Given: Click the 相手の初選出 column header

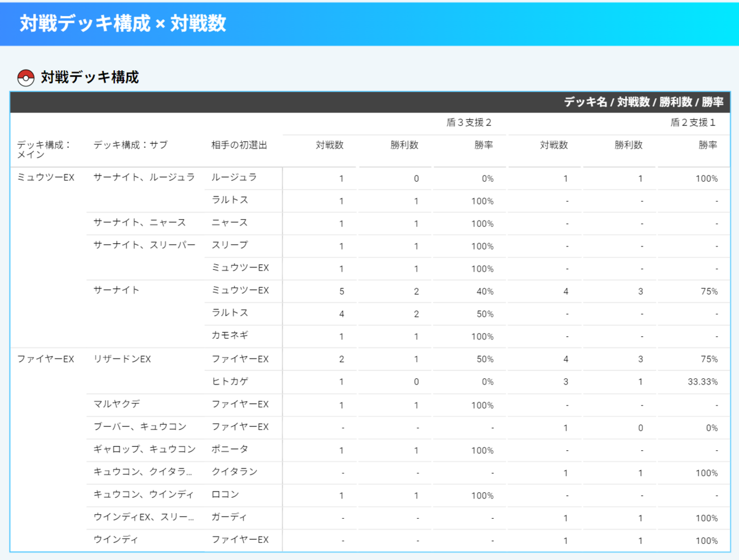Looking at the screenshot, I should point(239,145).
